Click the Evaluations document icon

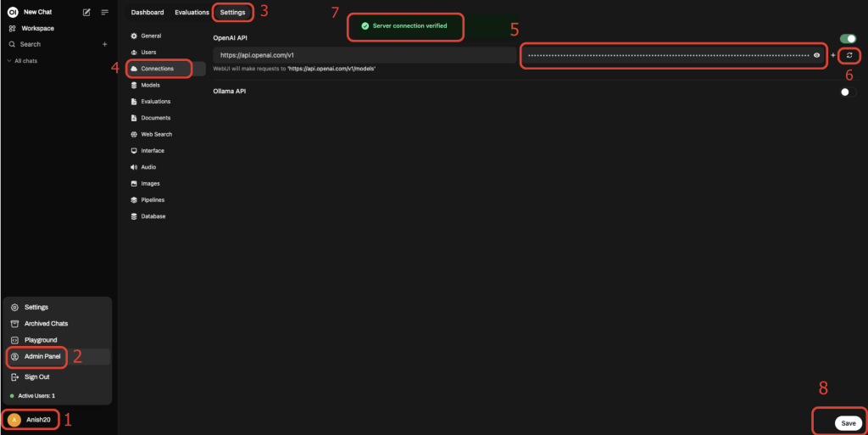click(x=134, y=101)
